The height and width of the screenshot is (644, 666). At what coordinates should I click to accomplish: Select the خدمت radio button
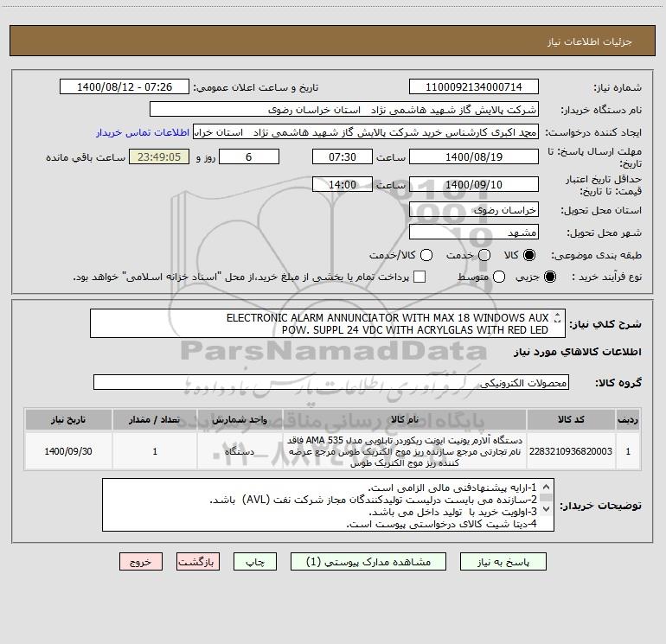484,255
